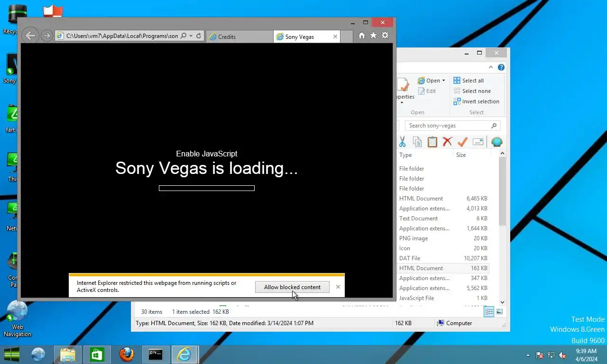Open Windows Store from the taskbar
This screenshot has width=607, height=364.
point(97,355)
